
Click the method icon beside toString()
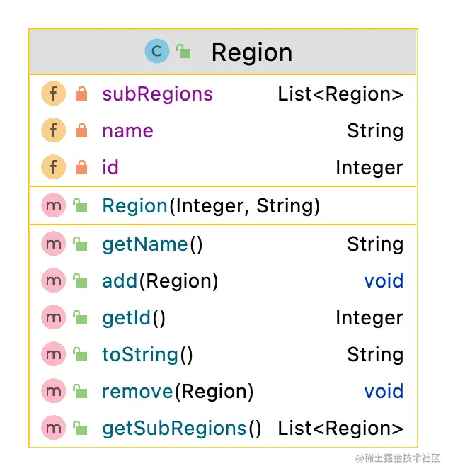pos(54,354)
